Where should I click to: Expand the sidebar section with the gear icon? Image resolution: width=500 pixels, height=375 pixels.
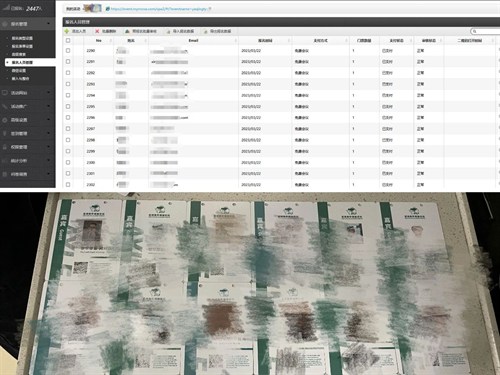point(49,120)
